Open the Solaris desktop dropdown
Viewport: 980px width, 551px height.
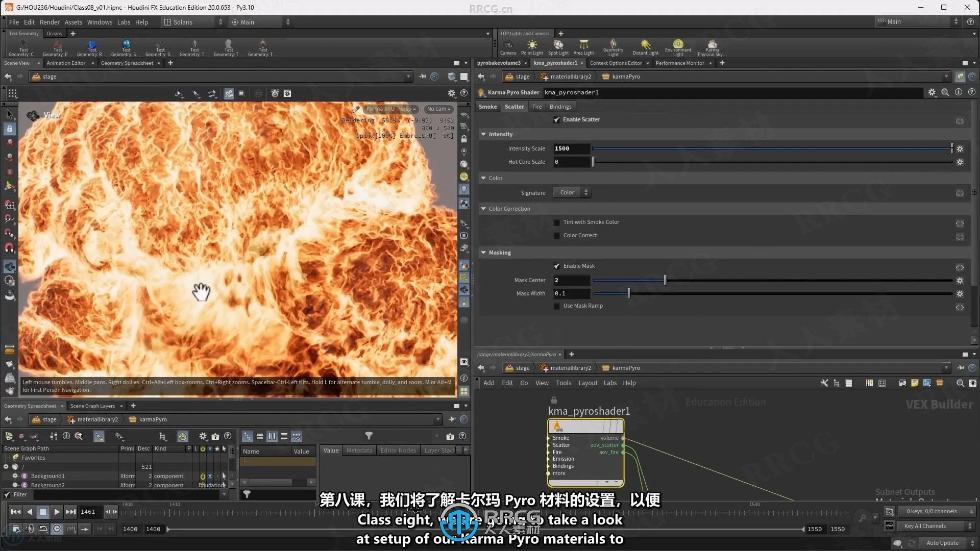[x=193, y=22]
